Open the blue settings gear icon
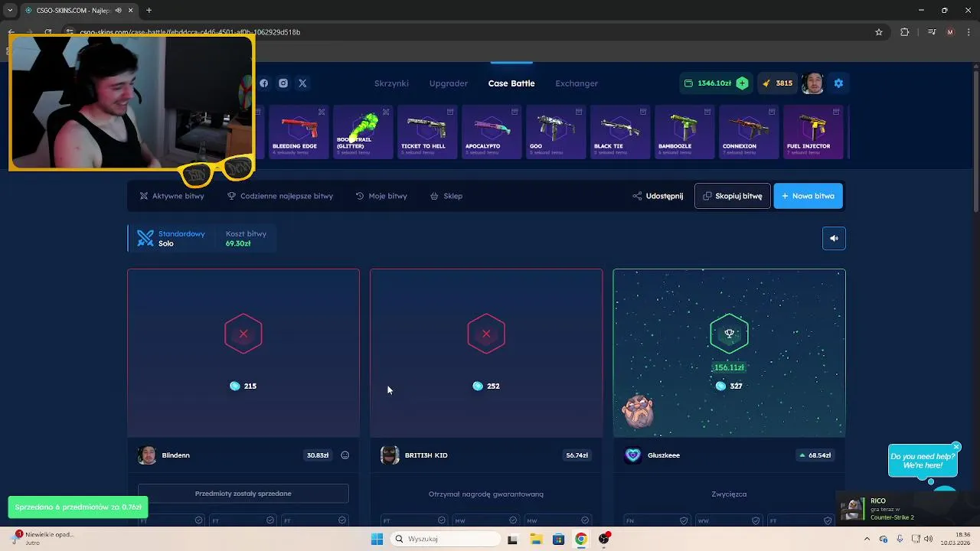This screenshot has width=980, height=551. click(x=838, y=83)
